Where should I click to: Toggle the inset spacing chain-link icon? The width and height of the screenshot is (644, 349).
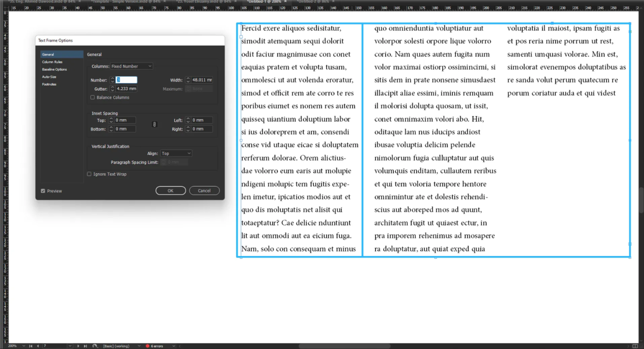coord(155,125)
